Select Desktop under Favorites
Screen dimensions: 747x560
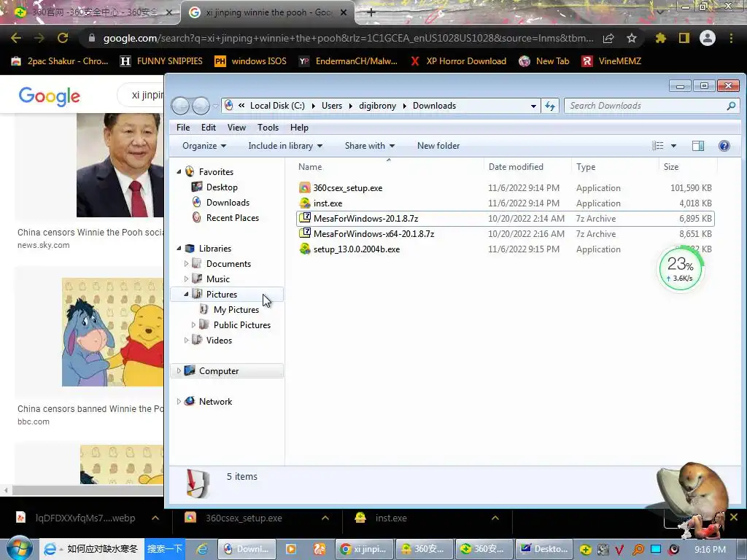click(222, 187)
